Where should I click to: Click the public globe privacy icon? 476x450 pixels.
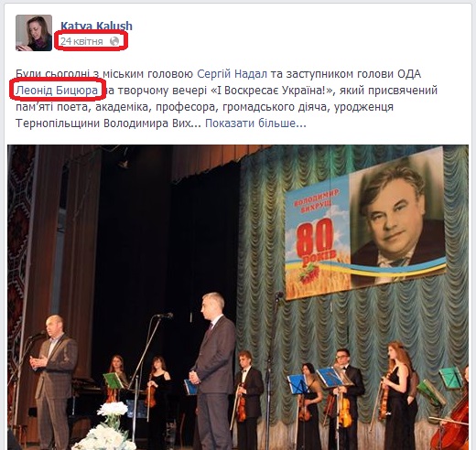[114, 41]
